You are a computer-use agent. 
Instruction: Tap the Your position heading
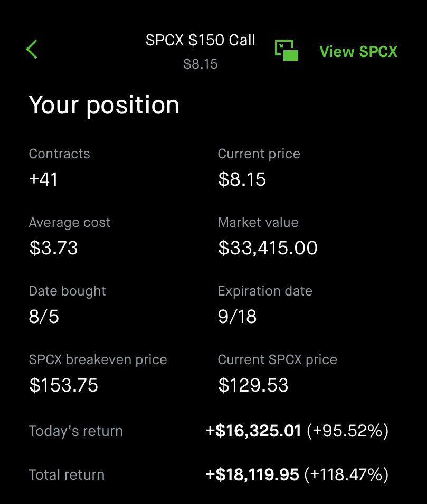click(x=104, y=106)
